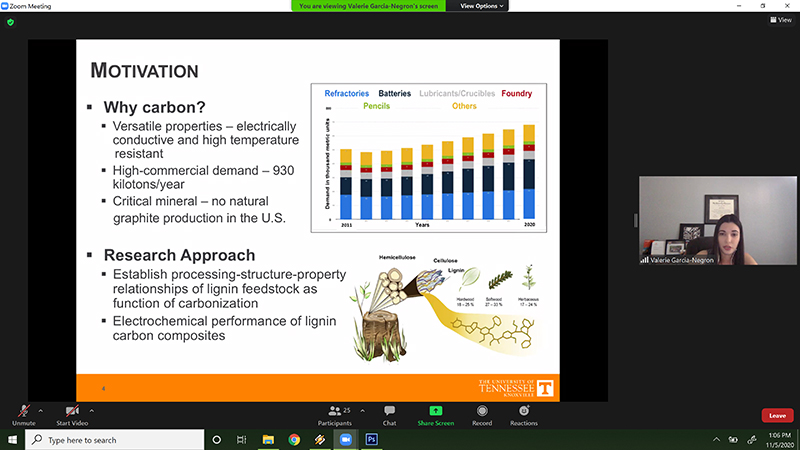
Task: Open the View Options dropdown
Action: pos(482,6)
